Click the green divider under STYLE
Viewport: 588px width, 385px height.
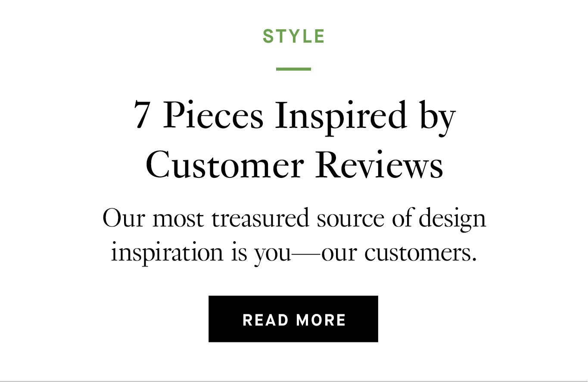[293, 69]
